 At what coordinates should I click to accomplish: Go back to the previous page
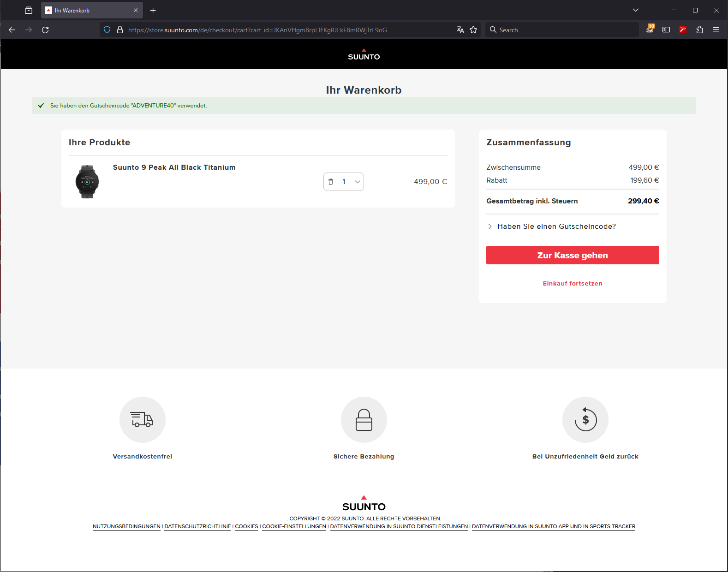coord(12,30)
